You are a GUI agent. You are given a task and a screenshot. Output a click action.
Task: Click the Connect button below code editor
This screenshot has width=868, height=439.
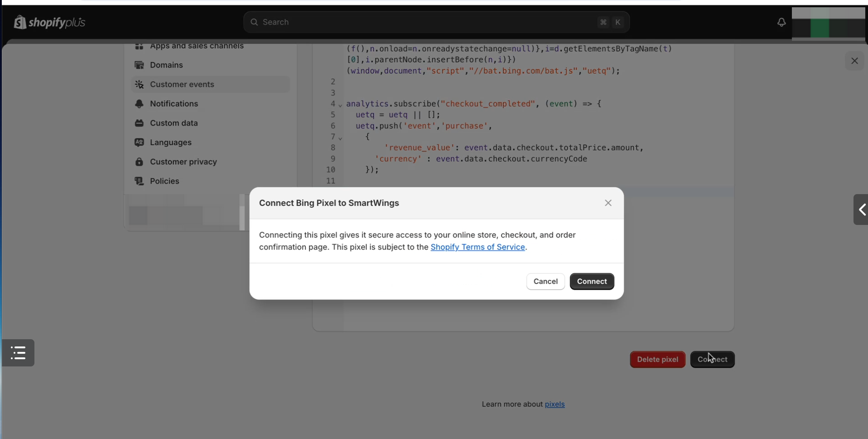tap(712, 360)
